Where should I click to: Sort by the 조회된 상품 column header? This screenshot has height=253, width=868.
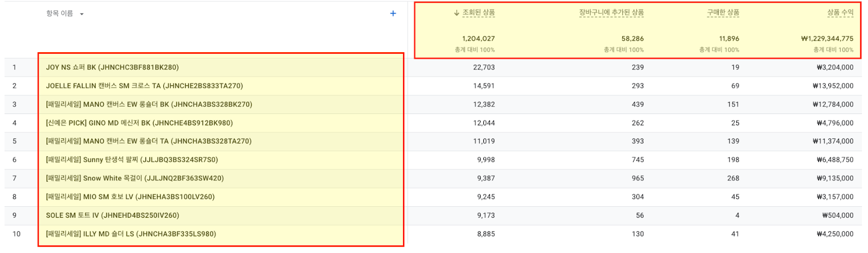(x=478, y=12)
